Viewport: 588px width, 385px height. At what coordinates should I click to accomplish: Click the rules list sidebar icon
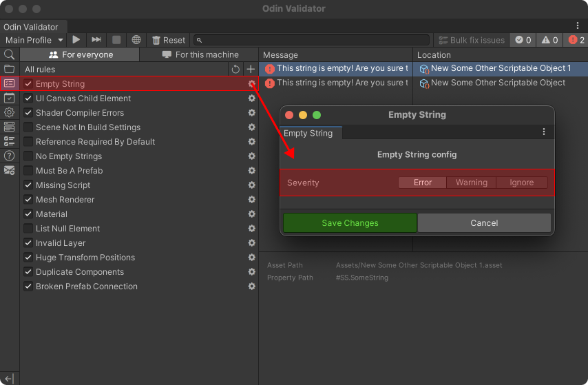10,83
